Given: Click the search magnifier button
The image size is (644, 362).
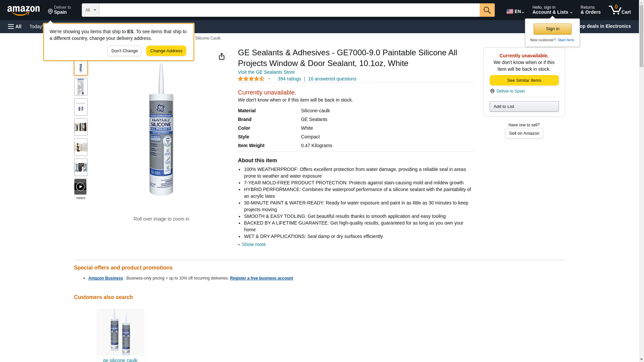Looking at the screenshot, I should [487, 10].
